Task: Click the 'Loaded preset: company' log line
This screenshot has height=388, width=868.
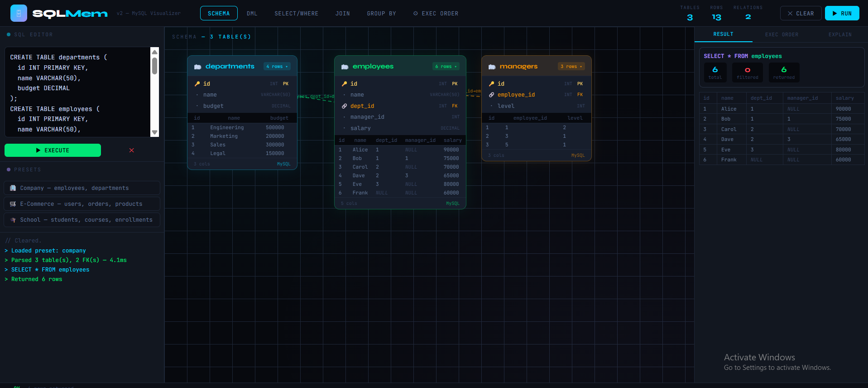Action: coord(45,251)
